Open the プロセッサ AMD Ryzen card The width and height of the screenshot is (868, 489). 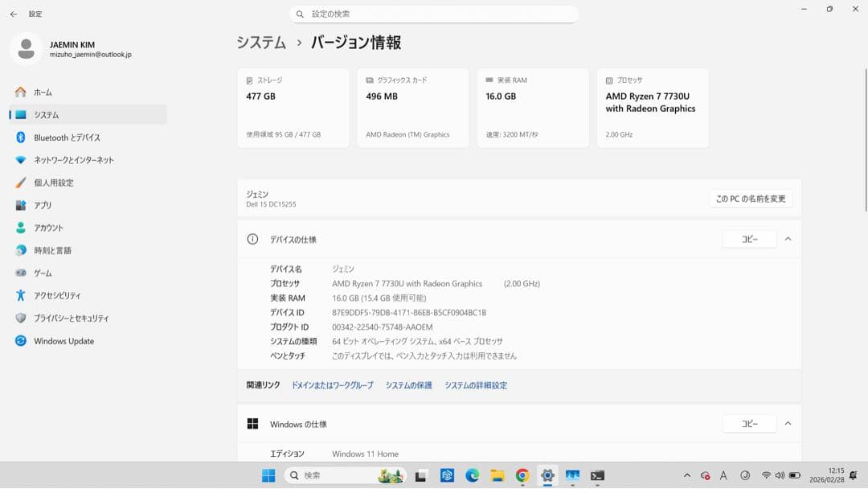653,108
